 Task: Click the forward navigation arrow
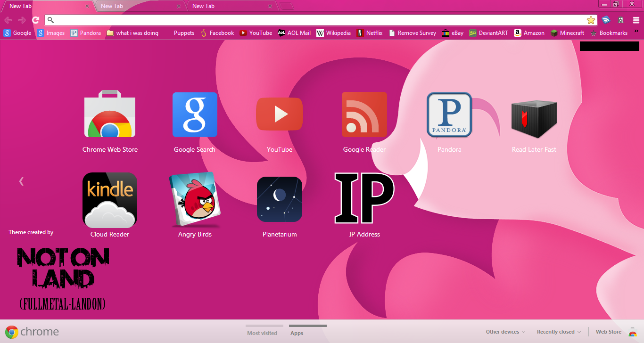[22, 20]
